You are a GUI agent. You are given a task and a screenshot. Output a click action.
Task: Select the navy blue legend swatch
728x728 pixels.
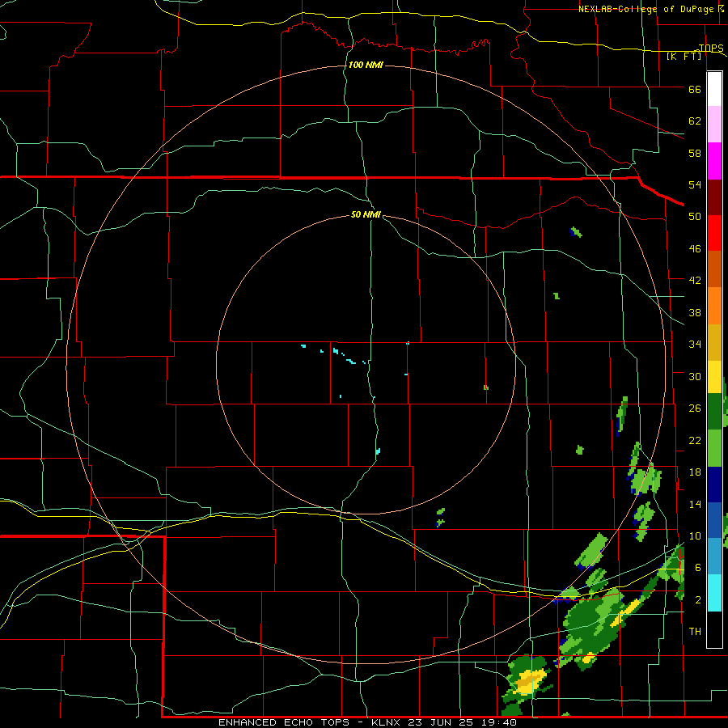(x=714, y=485)
